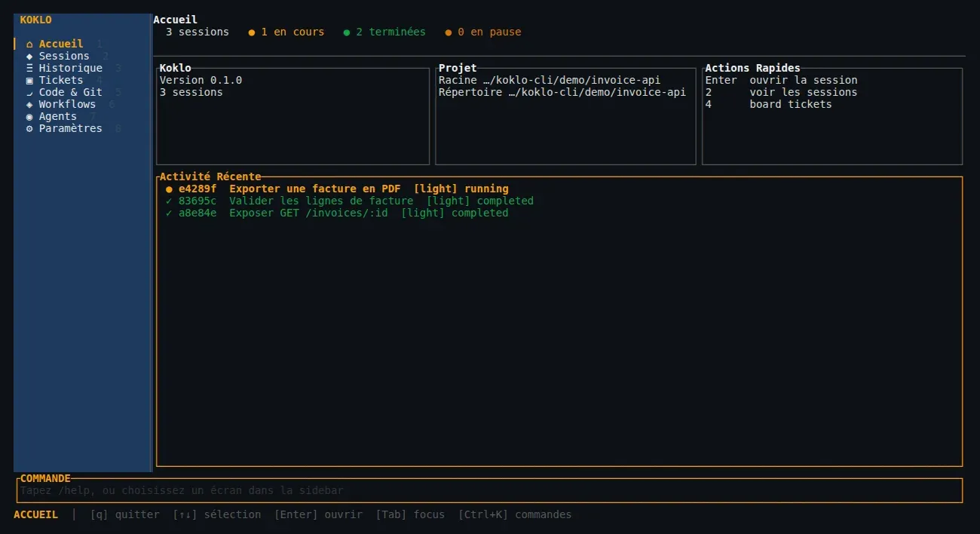Click the "Racine" project path line

tap(550, 81)
